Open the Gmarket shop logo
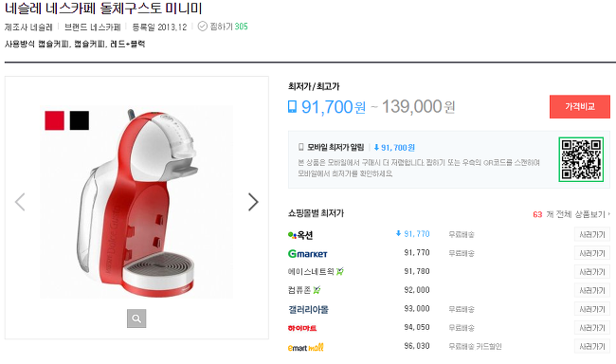Image resolution: width=616 pixels, height=364 pixels. coord(308,253)
